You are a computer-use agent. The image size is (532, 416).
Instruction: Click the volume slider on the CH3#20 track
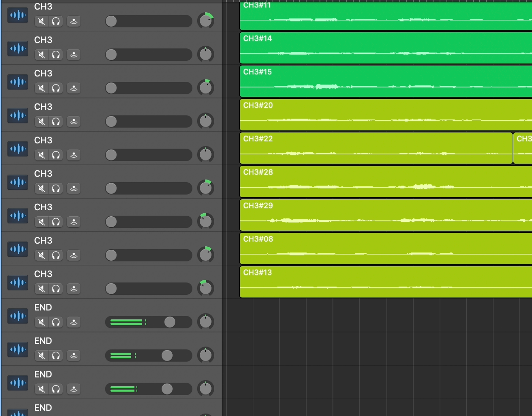pos(148,121)
